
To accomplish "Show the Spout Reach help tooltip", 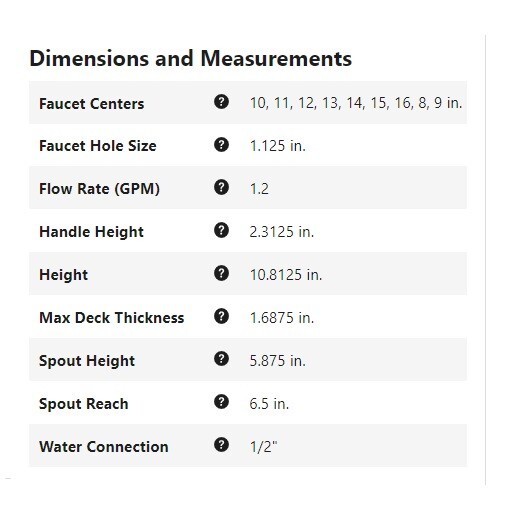I will 221,402.
